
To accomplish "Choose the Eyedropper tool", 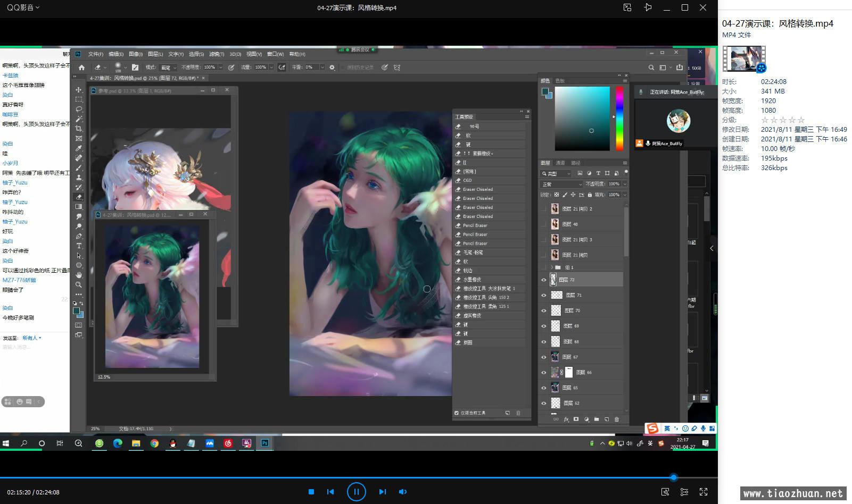I will (x=79, y=148).
